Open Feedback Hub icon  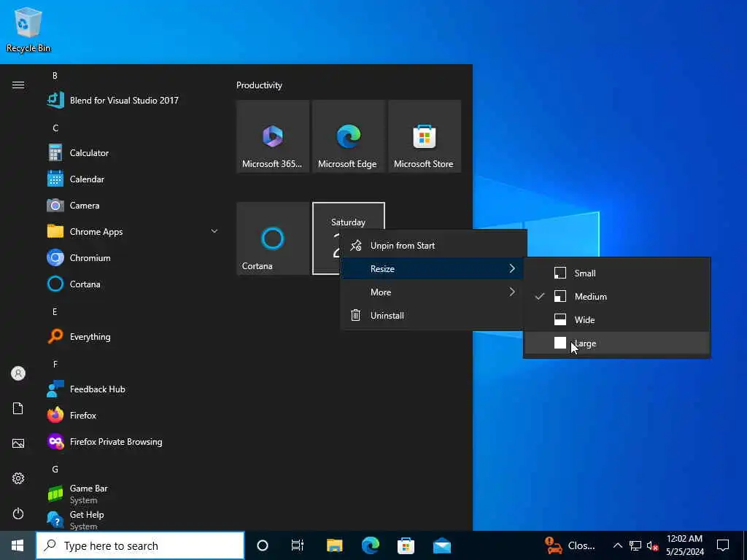55,389
